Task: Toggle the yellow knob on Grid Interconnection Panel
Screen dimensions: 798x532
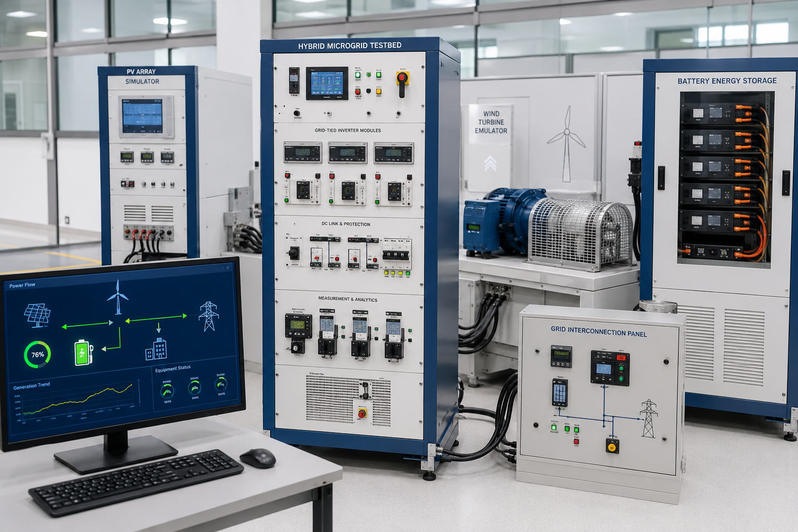Action: (x=613, y=446)
